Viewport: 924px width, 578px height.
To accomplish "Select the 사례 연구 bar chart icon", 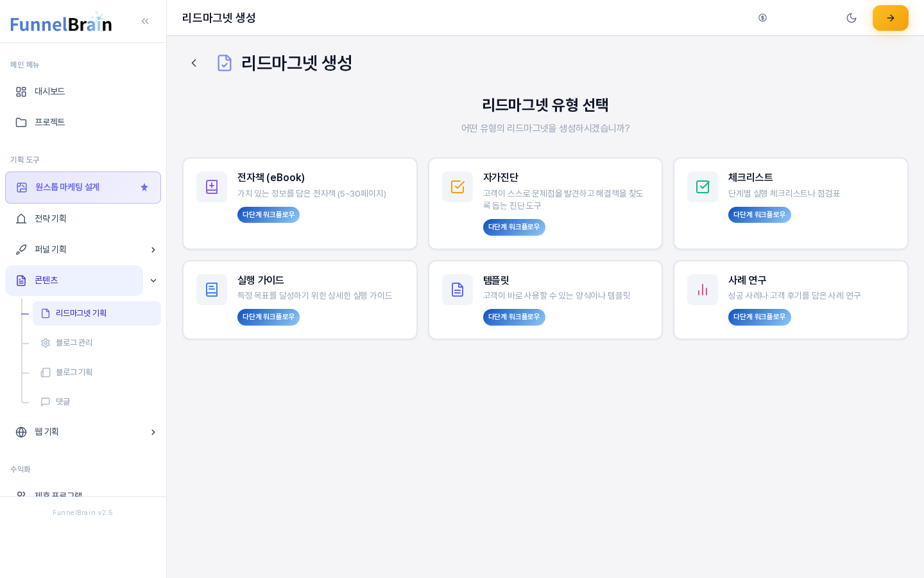I will click(x=703, y=290).
